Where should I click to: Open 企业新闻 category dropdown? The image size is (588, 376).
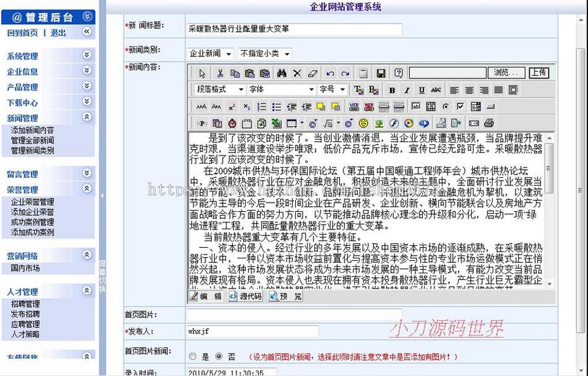210,54
